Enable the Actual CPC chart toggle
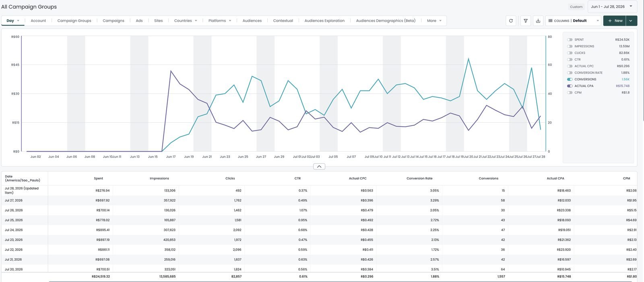The image size is (644, 282). coord(570,66)
